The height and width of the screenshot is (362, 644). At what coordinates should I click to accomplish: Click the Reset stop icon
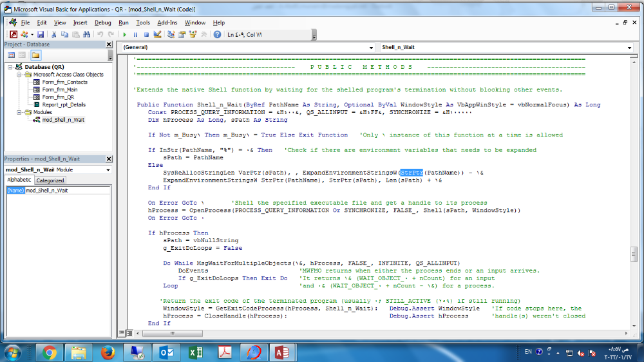coord(146,34)
